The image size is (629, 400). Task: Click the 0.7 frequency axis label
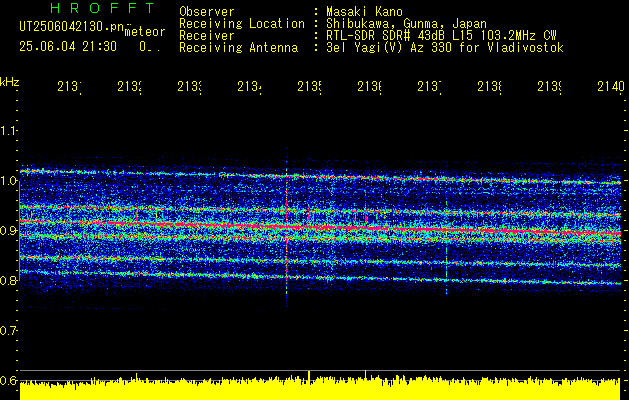tap(8, 331)
